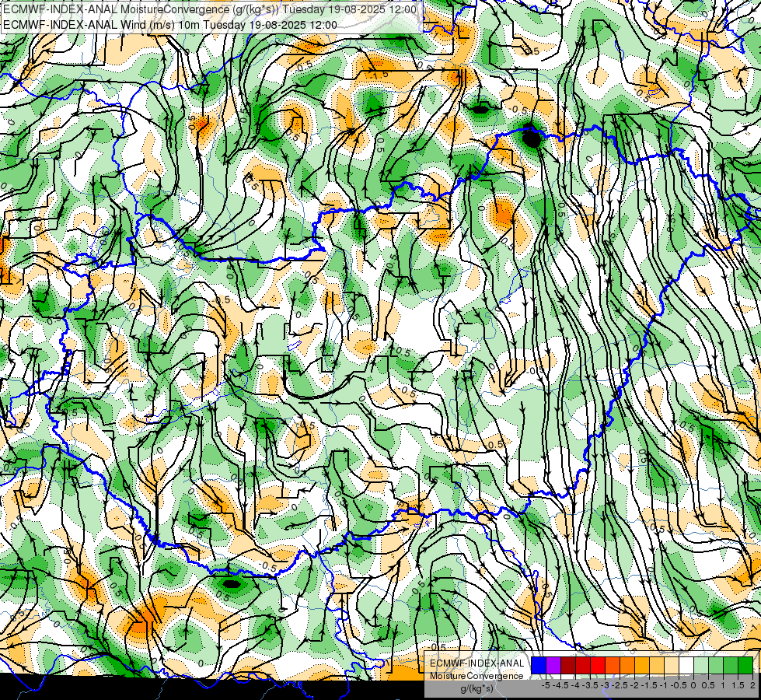The height and width of the screenshot is (700, 761).
Task: Click the blue legend swatch left of -5
Action: (x=539, y=666)
